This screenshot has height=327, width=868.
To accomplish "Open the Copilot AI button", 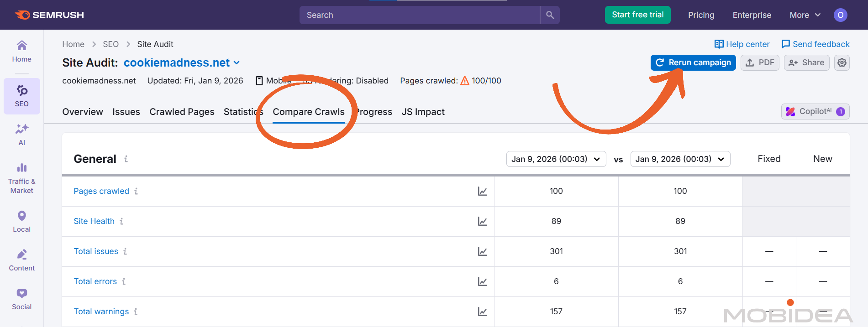I will [815, 111].
